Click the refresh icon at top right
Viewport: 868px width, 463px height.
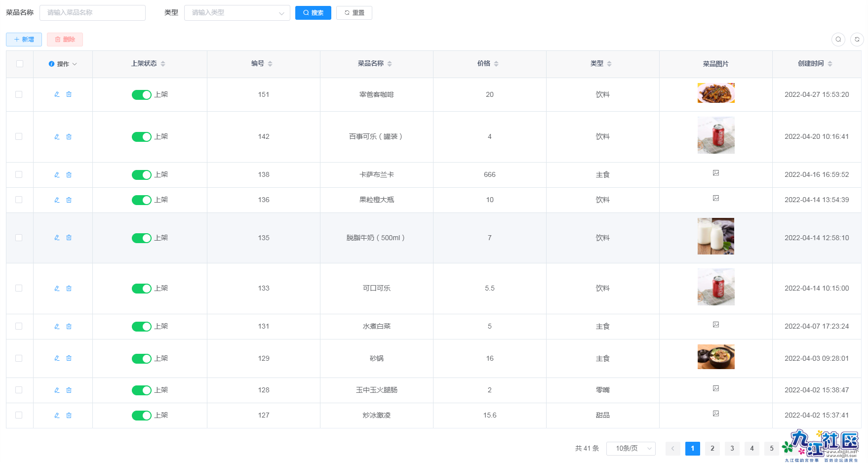(x=857, y=40)
